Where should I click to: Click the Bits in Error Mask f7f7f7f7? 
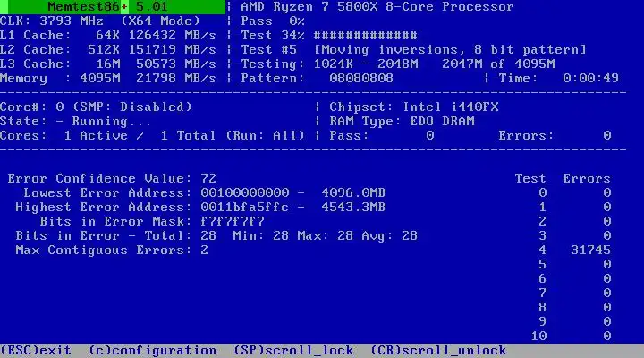(152, 222)
